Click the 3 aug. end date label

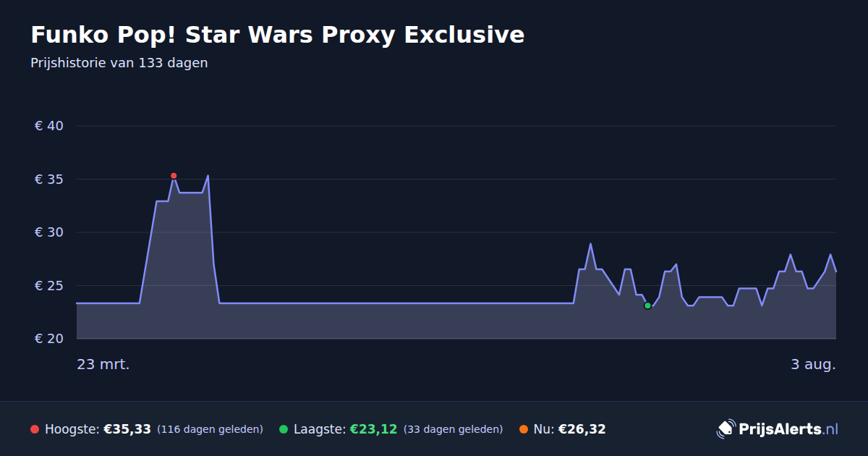pyautogui.click(x=813, y=364)
